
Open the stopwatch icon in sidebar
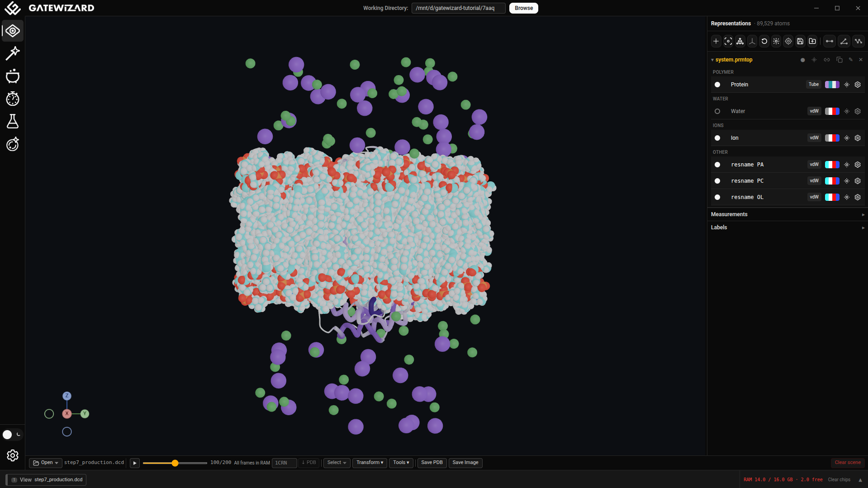[x=13, y=99]
